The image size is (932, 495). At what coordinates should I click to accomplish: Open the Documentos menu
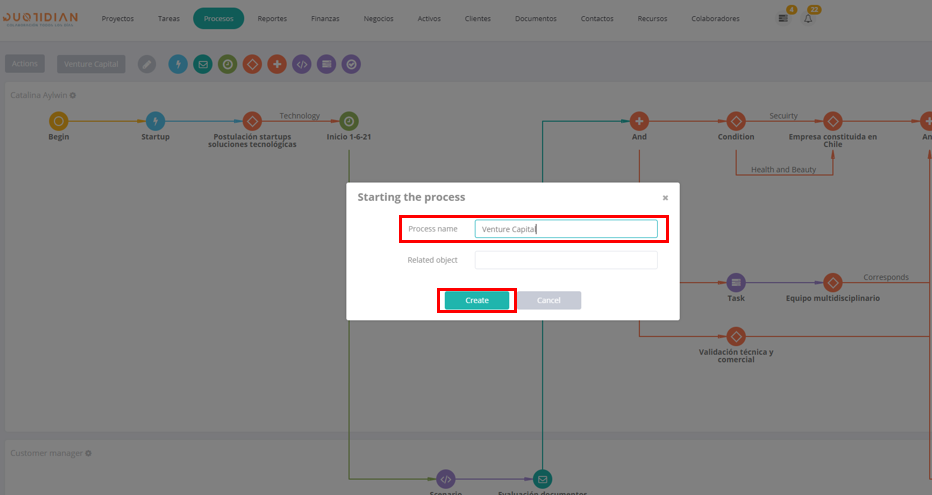click(x=536, y=18)
